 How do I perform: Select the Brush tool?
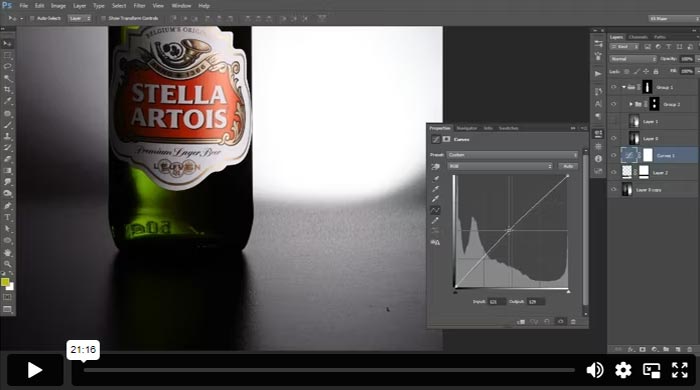(x=7, y=125)
